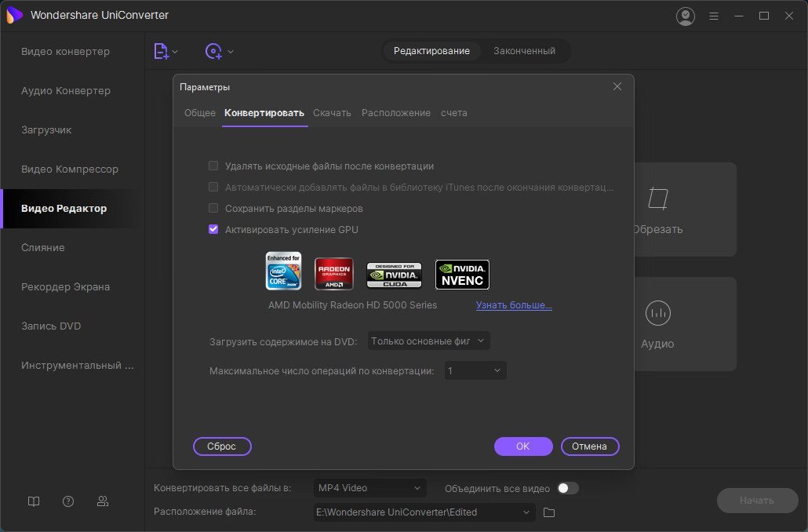Viewport: 808px width, 532px height.
Task: Enable deleting source files after conversion
Action: coord(213,166)
